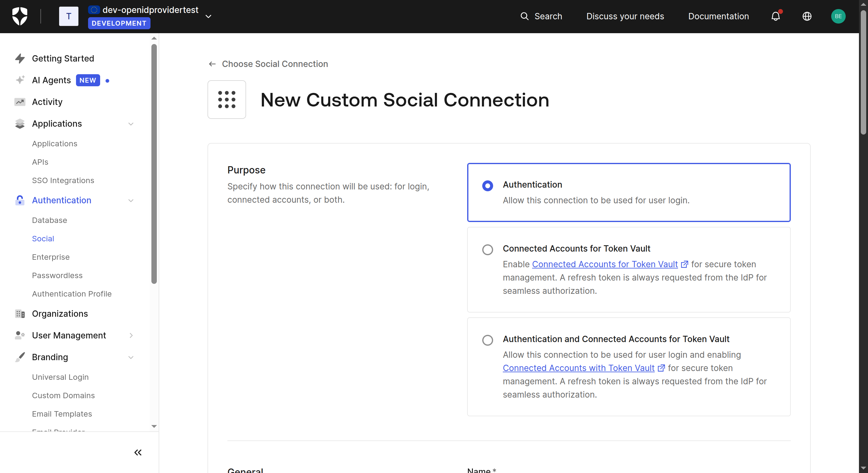Viewport: 868px width, 473px height.
Task: Select the Authentication purpose radio button
Action: (487, 186)
